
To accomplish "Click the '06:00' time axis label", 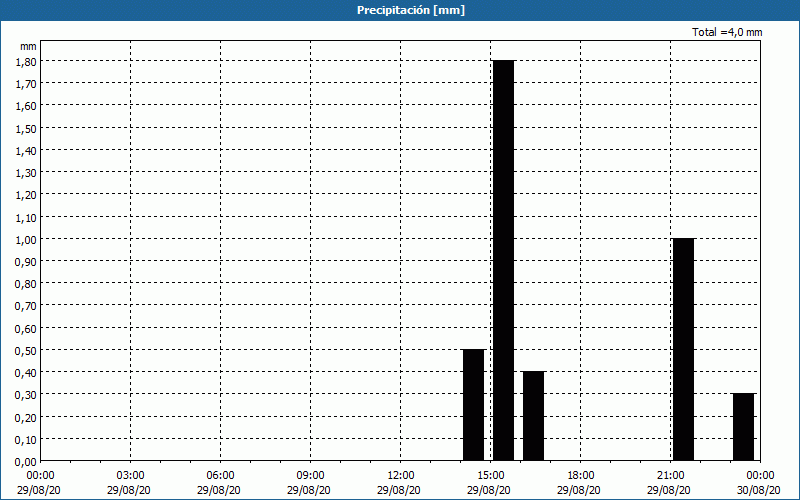I will [220, 476].
